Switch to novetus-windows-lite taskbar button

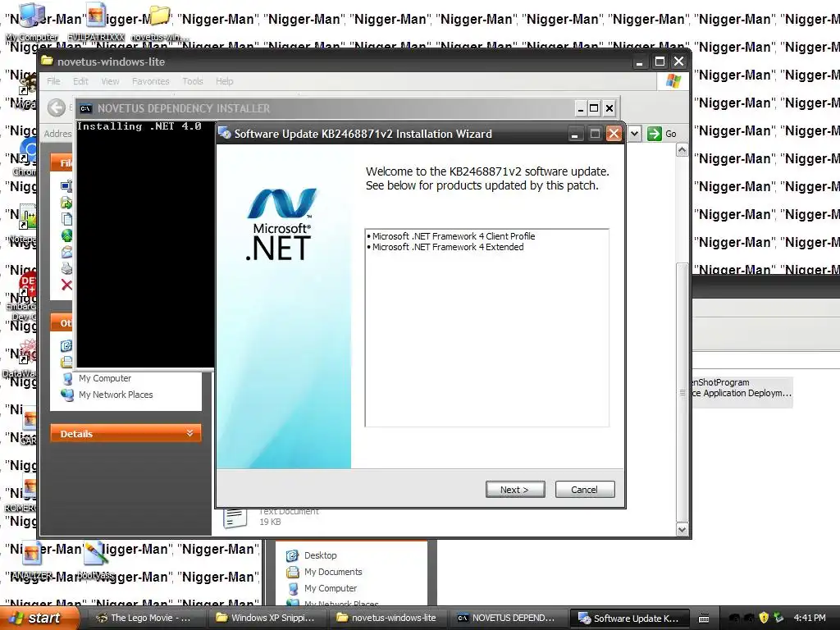(x=387, y=618)
